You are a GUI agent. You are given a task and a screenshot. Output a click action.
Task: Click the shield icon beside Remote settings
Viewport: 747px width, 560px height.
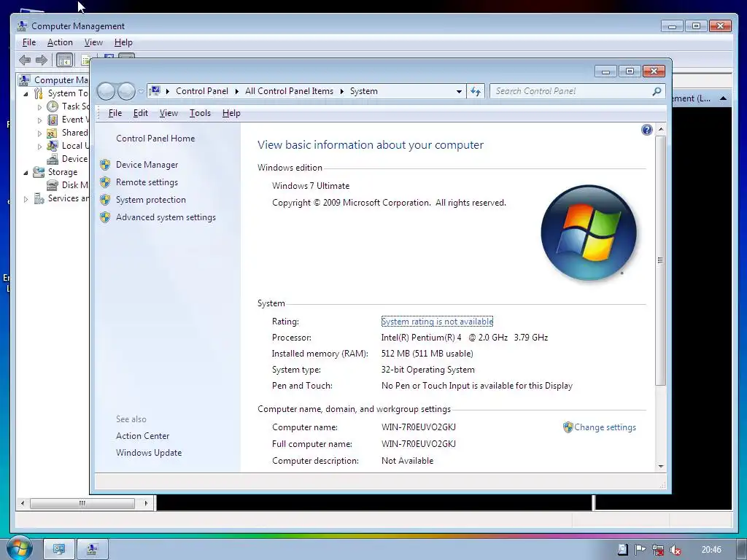[x=105, y=182]
